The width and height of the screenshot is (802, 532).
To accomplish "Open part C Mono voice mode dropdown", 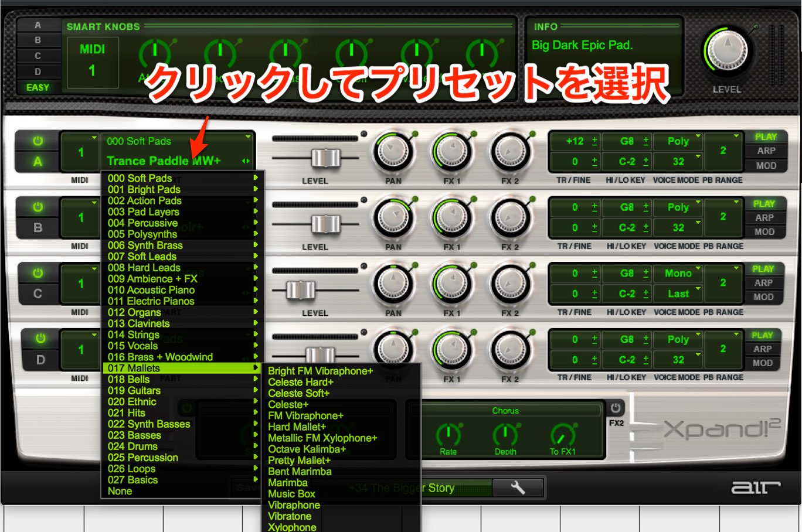I will pos(678,273).
